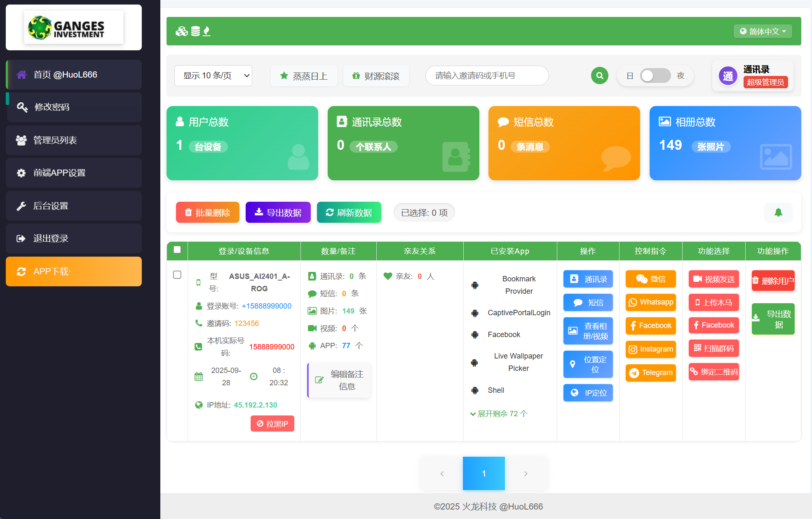Click the Whatsapp control button

click(x=650, y=302)
